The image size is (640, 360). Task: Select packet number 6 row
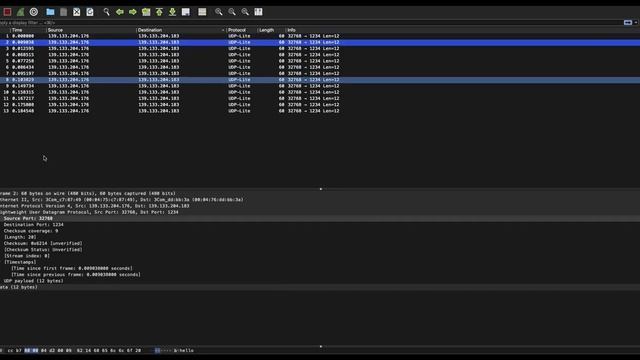tap(320, 67)
